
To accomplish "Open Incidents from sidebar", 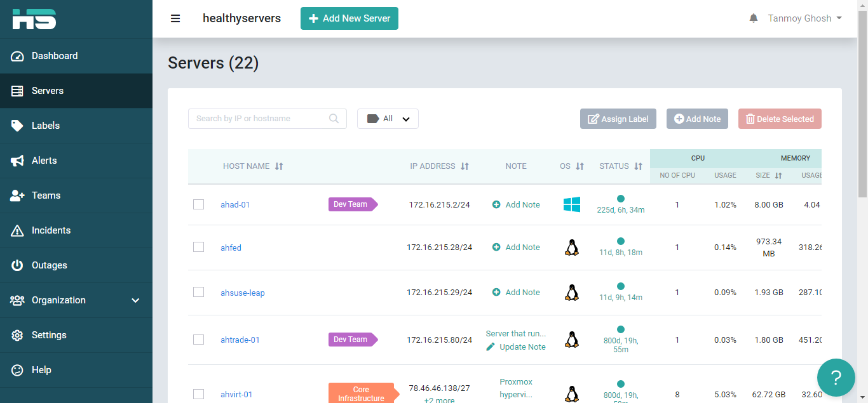I will click(x=76, y=230).
